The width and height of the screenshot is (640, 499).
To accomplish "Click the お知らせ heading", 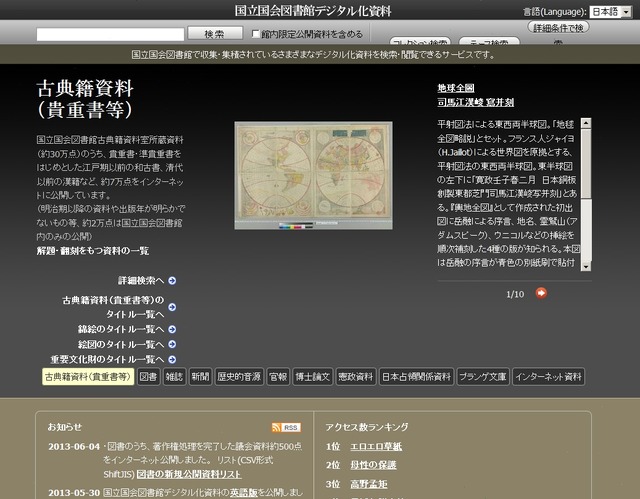I will (x=64, y=427).
